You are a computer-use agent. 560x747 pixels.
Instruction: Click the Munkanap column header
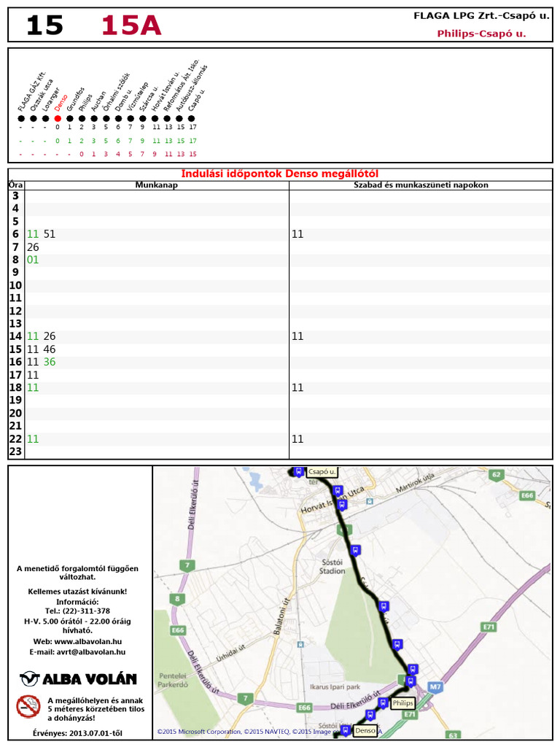tap(157, 185)
